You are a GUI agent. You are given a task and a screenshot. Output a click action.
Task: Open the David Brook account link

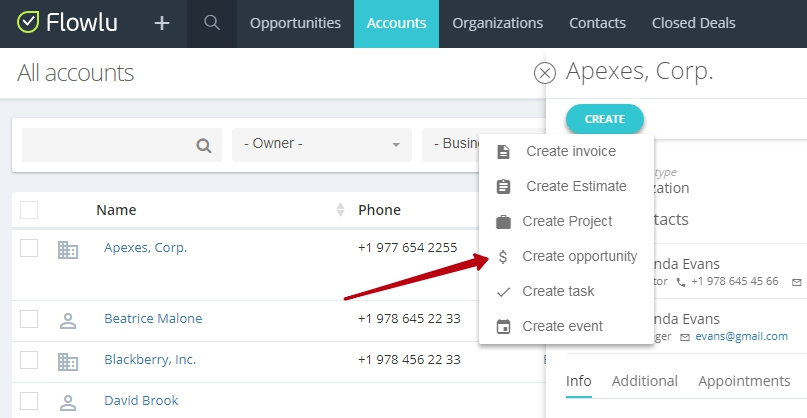point(142,400)
